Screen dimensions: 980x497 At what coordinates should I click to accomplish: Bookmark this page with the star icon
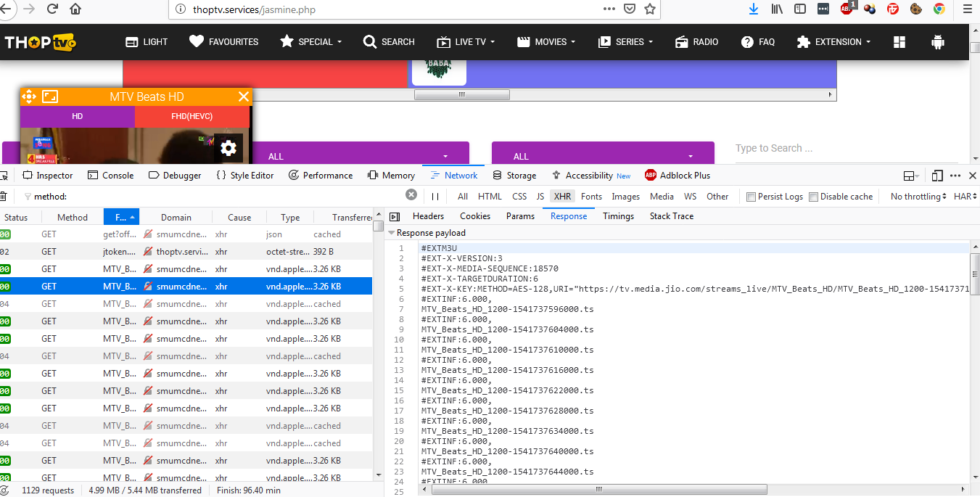point(650,9)
